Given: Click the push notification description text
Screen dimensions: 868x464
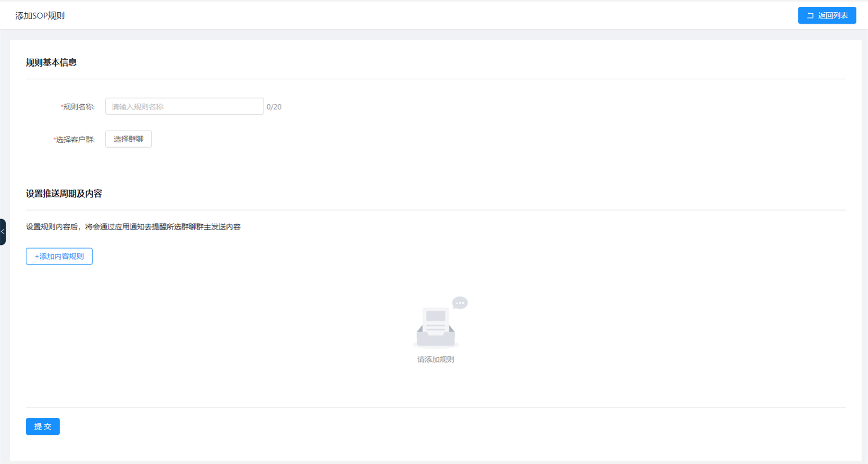Looking at the screenshot, I should pos(133,227).
